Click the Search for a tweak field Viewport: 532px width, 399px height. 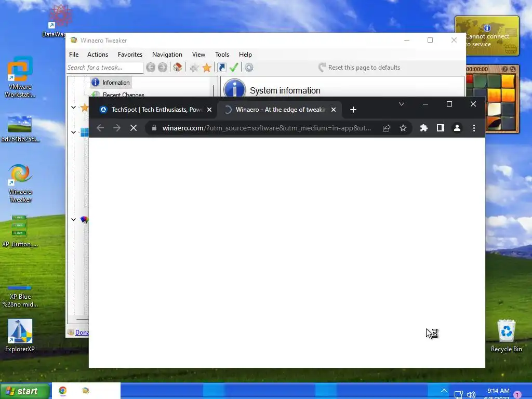[x=104, y=68]
